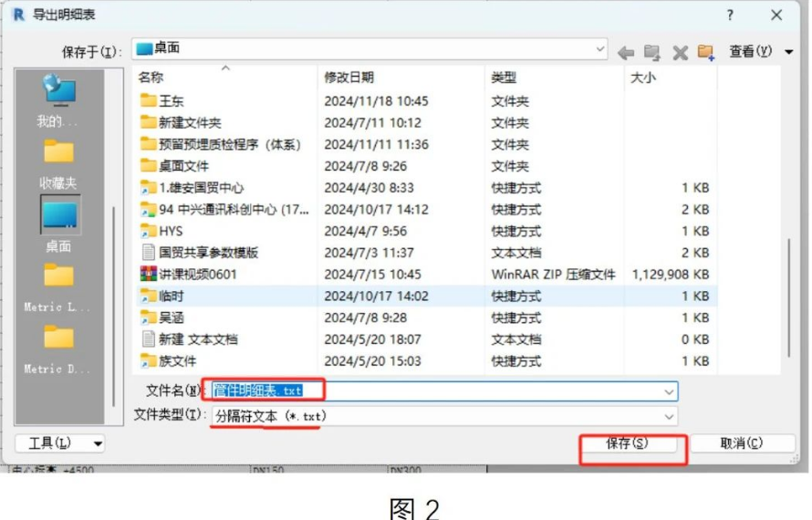The height and width of the screenshot is (520, 812).
Task: Click the 我的... computer places icon
Action: pyautogui.click(x=58, y=100)
